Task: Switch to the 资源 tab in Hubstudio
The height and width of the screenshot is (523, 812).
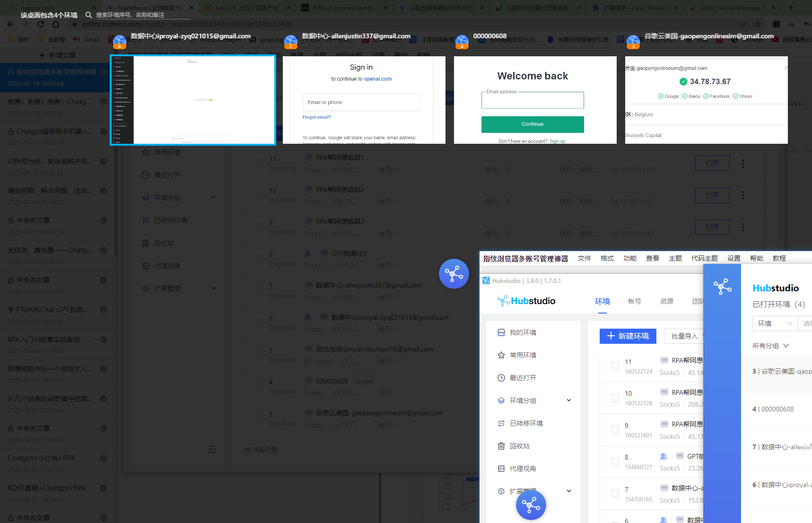Action: [667, 301]
